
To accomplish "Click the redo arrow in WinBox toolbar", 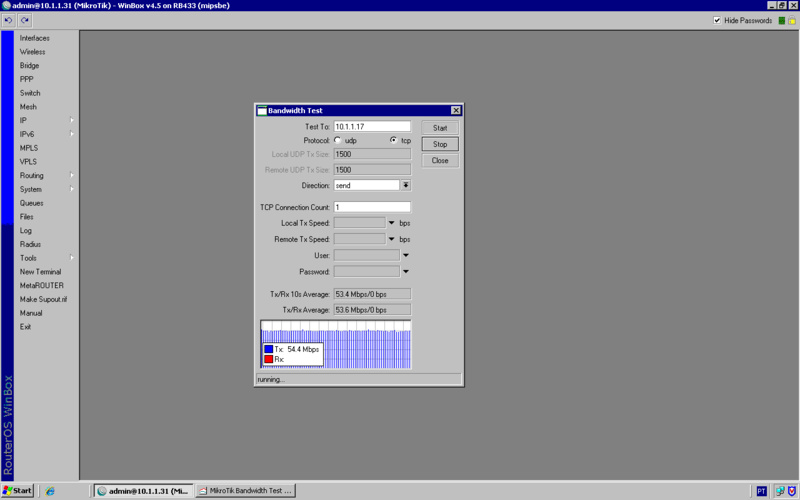I will click(24, 20).
